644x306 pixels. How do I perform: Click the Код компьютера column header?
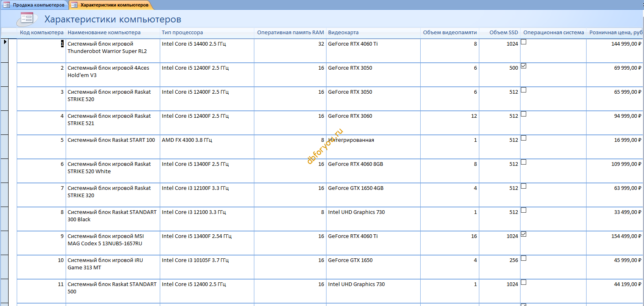(42, 33)
